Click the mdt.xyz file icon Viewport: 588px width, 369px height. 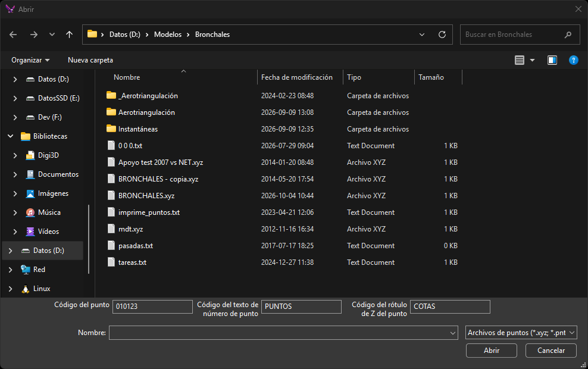pos(111,229)
